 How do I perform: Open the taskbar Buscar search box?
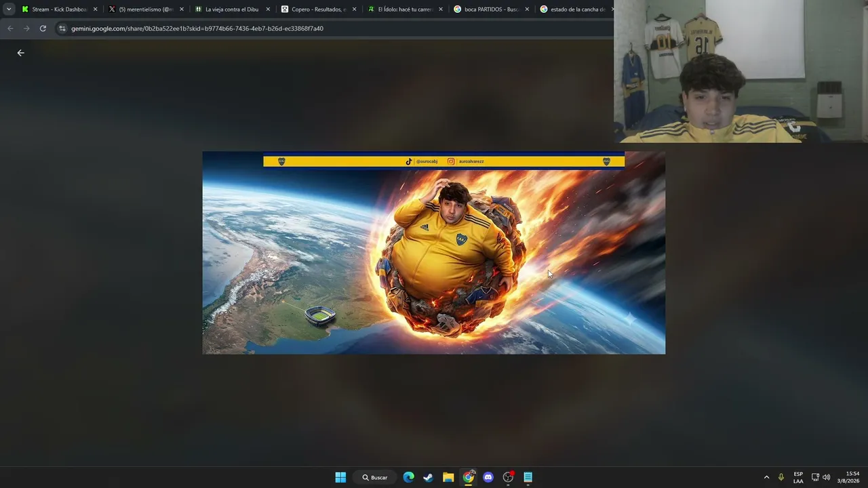[374, 477]
